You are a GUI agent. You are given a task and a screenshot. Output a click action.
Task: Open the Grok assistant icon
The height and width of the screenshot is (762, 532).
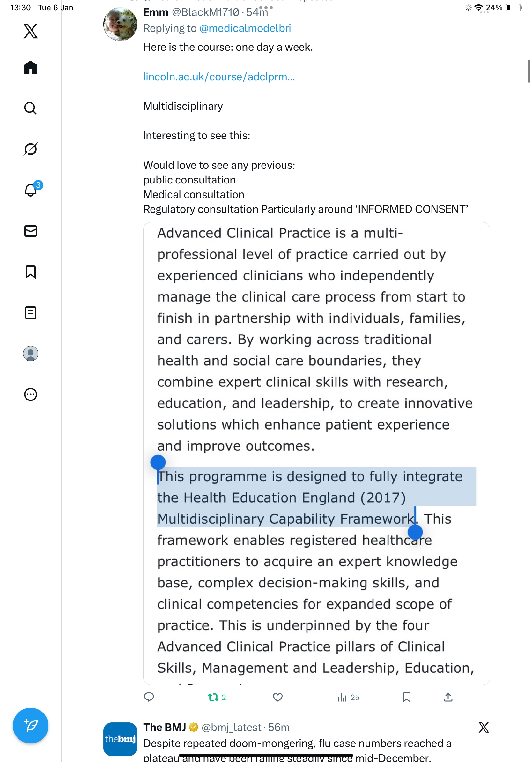31,149
